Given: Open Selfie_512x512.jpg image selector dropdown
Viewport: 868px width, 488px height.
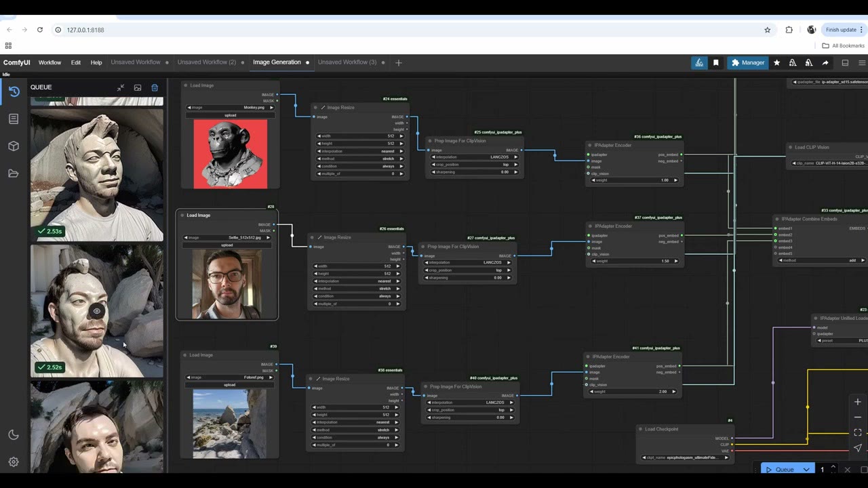Looking at the screenshot, I should [x=227, y=237].
